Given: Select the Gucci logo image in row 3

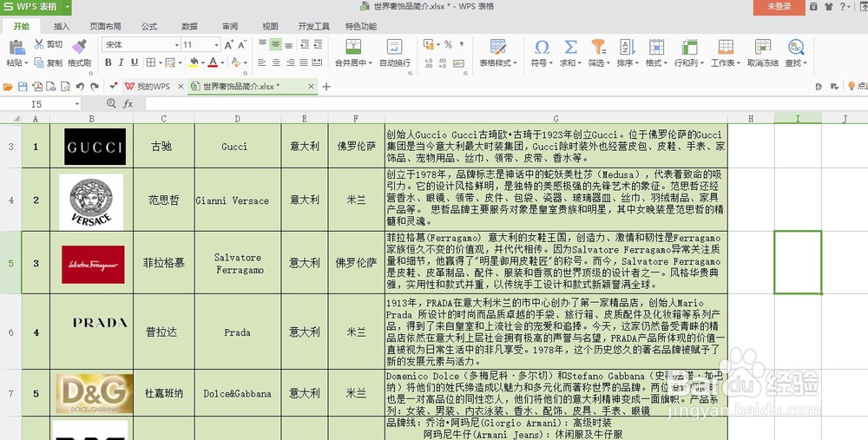Looking at the screenshot, I should click(x=95, y=147).
